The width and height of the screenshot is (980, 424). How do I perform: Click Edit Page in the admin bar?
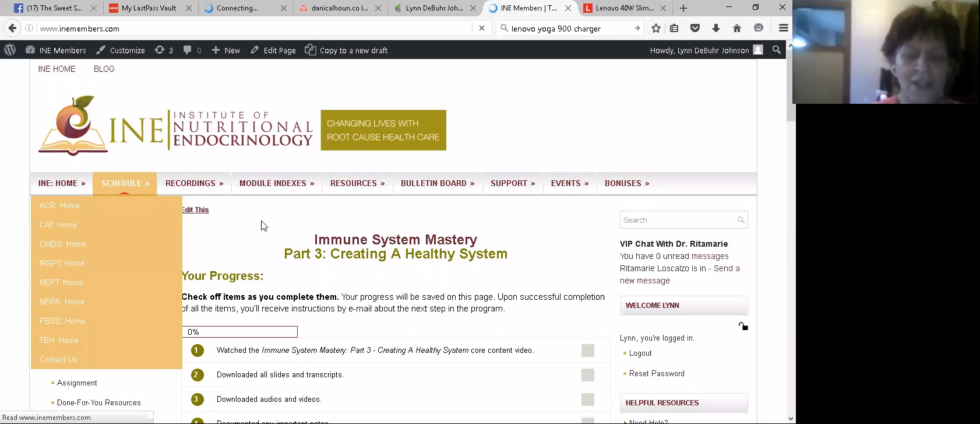tap(273, 50)
